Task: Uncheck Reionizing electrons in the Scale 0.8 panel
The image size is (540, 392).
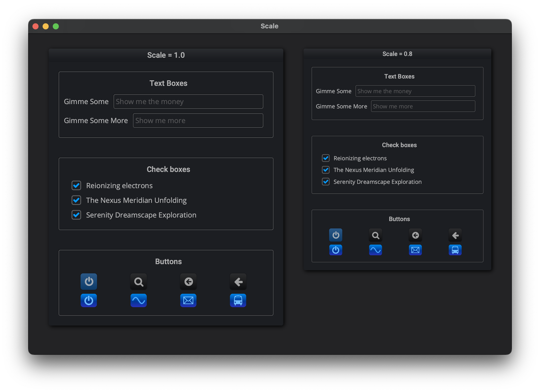Action: click(326, 158)
